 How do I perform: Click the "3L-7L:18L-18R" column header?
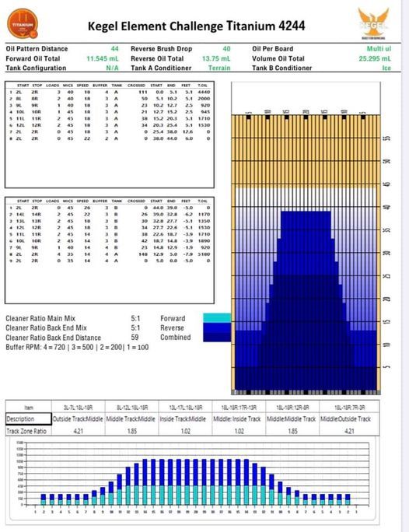coord(78,407)
